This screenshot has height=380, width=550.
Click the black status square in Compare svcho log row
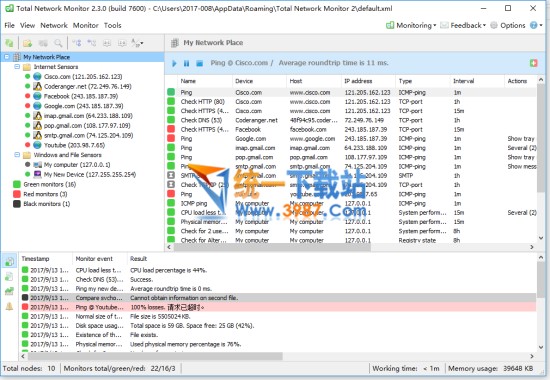tap(25, 298)
